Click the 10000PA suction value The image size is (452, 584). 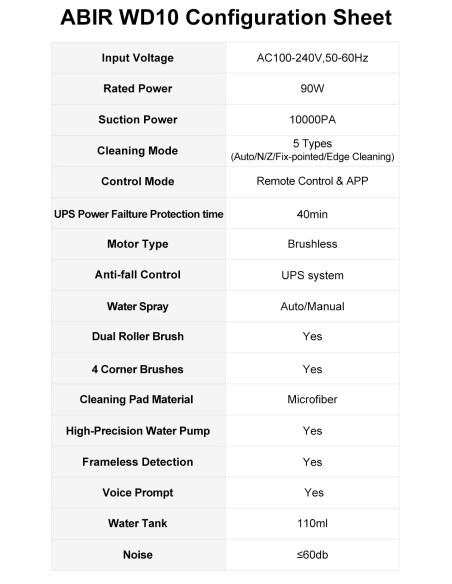tap(312, 120)
